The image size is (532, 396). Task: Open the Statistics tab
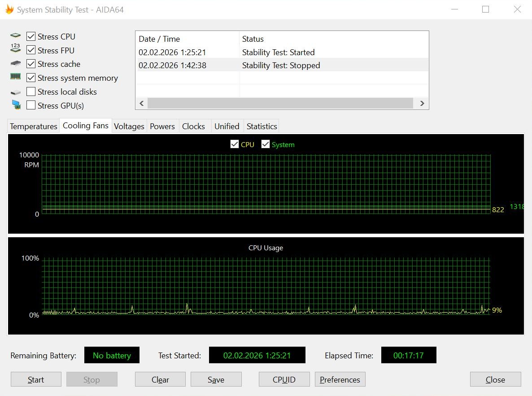click(x=262, y=126)
